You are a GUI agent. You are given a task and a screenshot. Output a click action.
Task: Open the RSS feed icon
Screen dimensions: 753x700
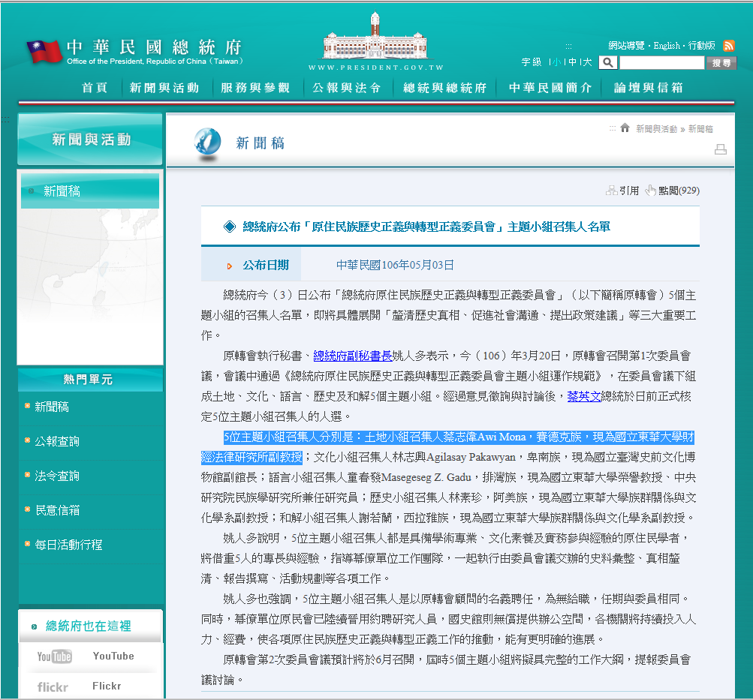click(x=728, y=46)
